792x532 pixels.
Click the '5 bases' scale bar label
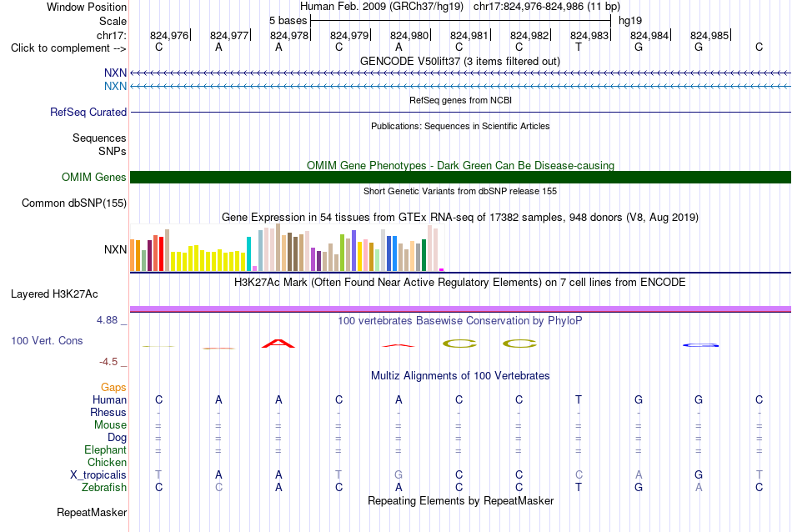288,21
